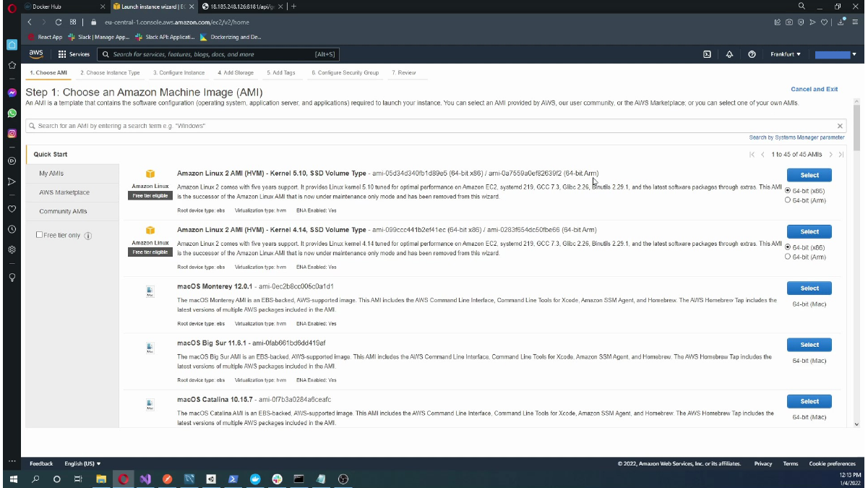Screen dimensions: 868x488
Task: Open Opera Speed Dial grid icon
Action: click(73, 22)
